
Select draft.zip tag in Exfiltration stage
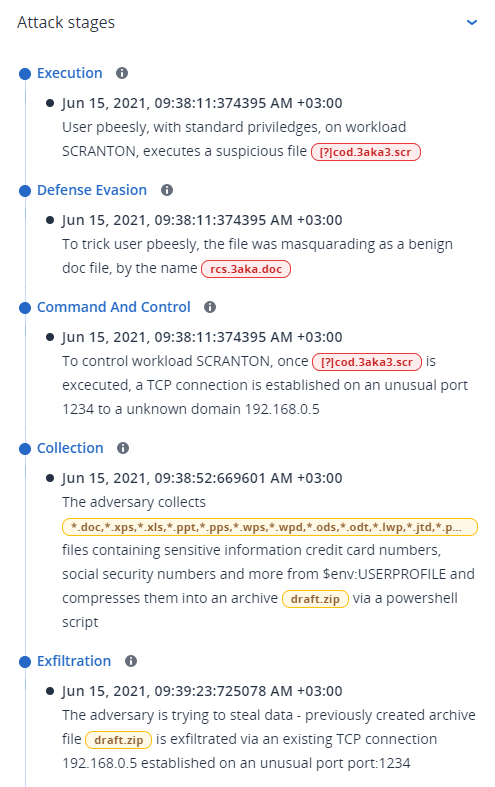click(118, 740)
